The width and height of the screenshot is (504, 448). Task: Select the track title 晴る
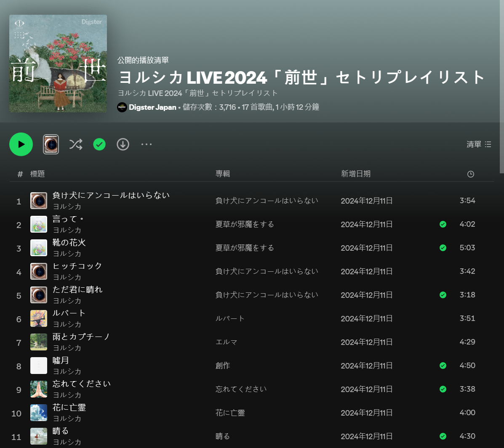click(61, 431)
